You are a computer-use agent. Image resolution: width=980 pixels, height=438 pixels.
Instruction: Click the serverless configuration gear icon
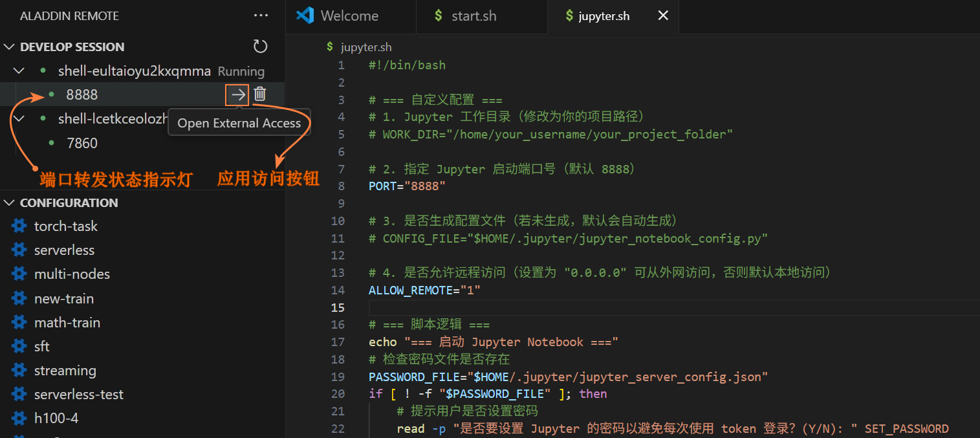(19, 250)
